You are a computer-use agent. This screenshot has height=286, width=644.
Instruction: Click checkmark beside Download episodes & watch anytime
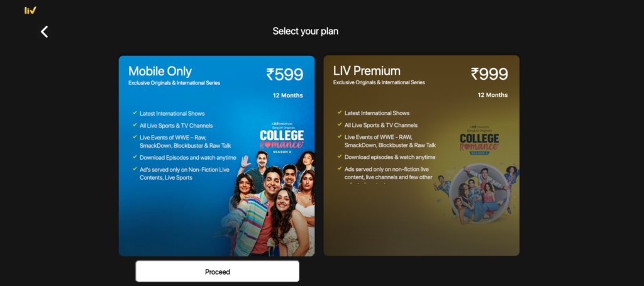pyautogui.click(x=340, y=157)
